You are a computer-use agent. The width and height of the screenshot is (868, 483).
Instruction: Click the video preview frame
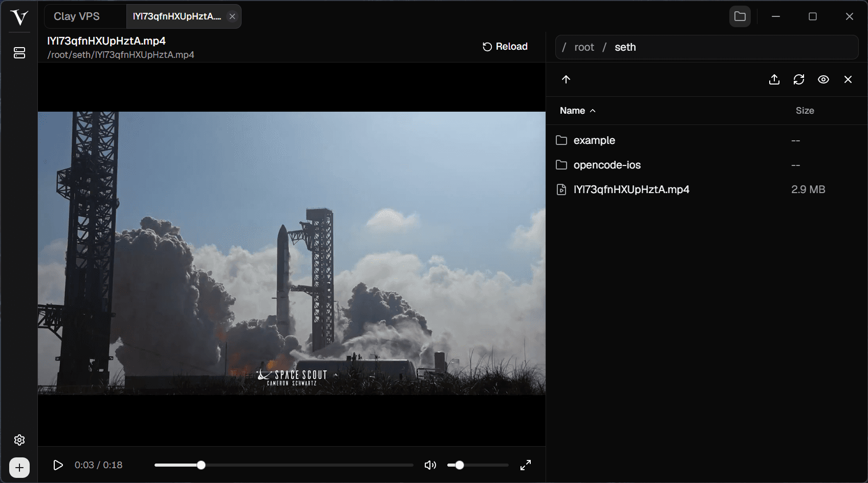[292, 253]
